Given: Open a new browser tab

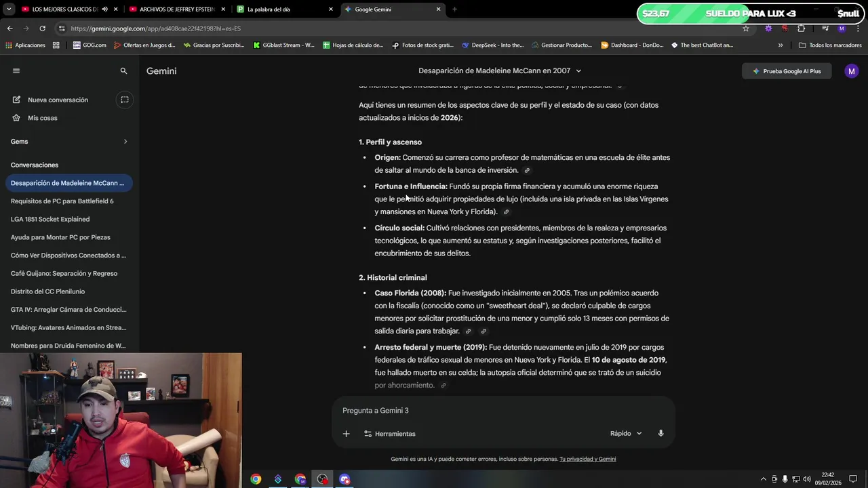Looking at the screenshot, I should pos(454,9).
